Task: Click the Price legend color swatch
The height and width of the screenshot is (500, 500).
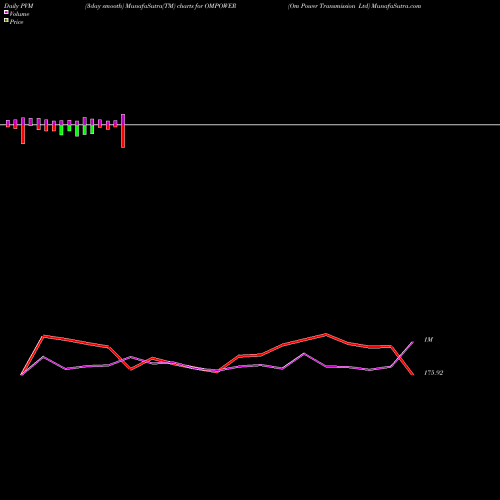Action: point(6,20)
